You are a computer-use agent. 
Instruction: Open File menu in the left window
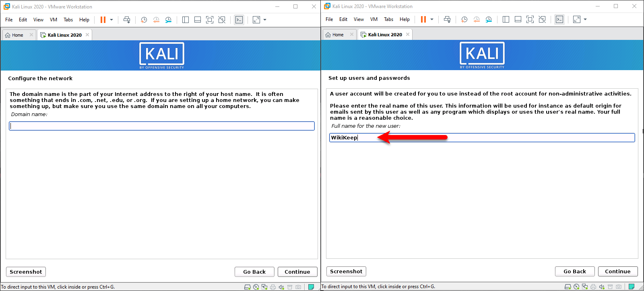(9, 20)
